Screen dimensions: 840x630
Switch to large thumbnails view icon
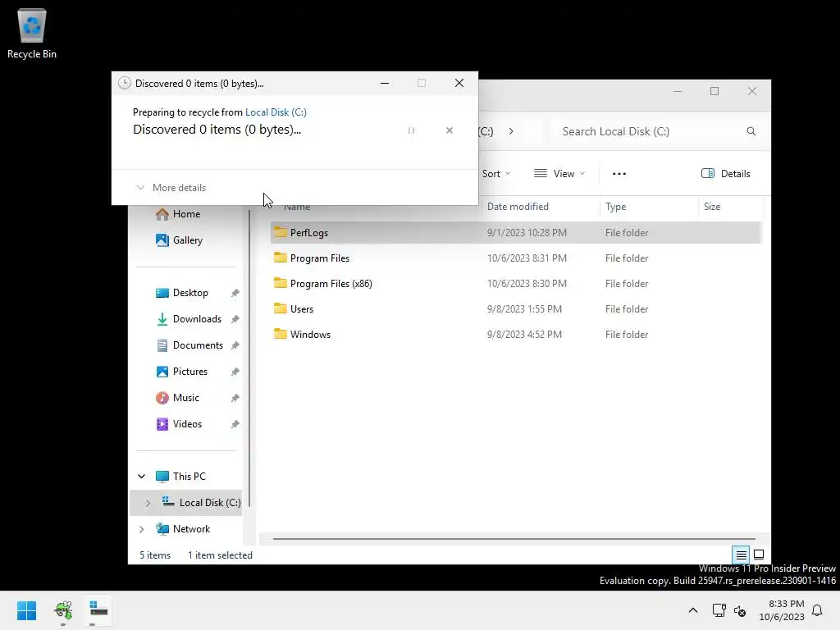(x=759, y=555)
